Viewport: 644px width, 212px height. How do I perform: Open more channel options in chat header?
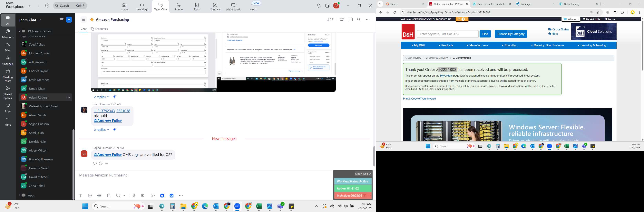368,19
